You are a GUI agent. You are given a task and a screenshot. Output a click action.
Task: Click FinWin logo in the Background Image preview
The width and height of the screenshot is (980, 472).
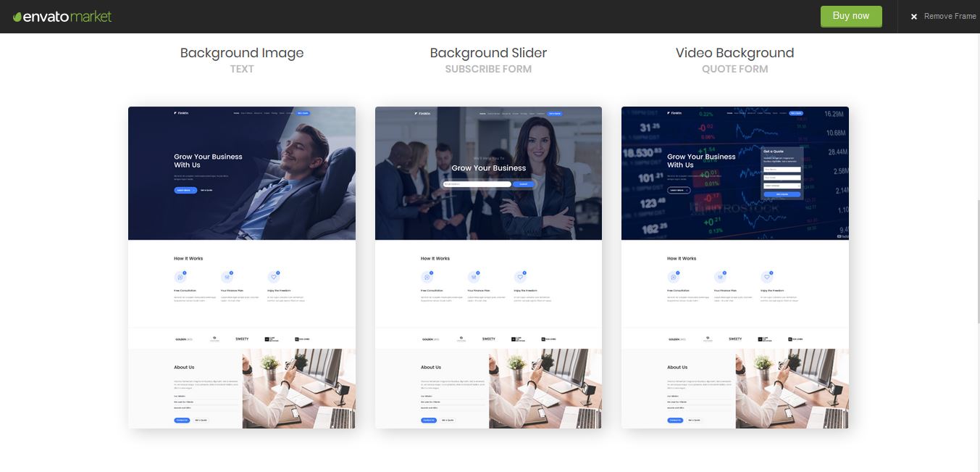click(181, 113)
